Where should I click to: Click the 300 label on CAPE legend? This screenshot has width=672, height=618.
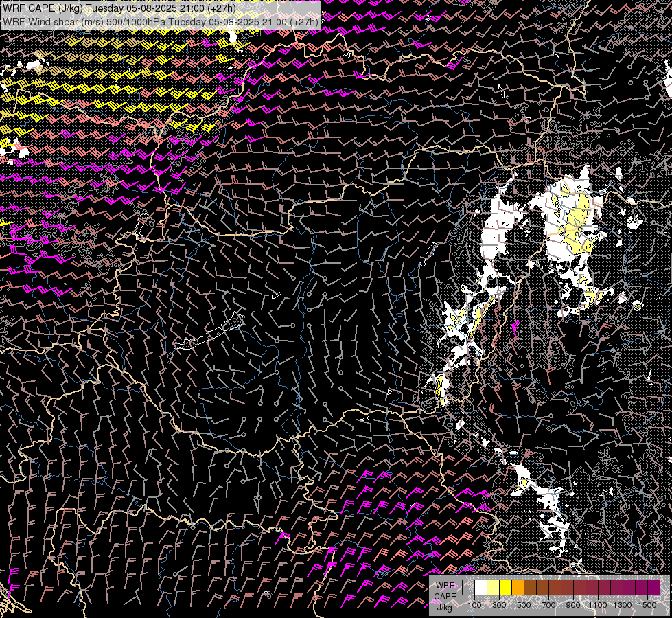tap(499, 605)
